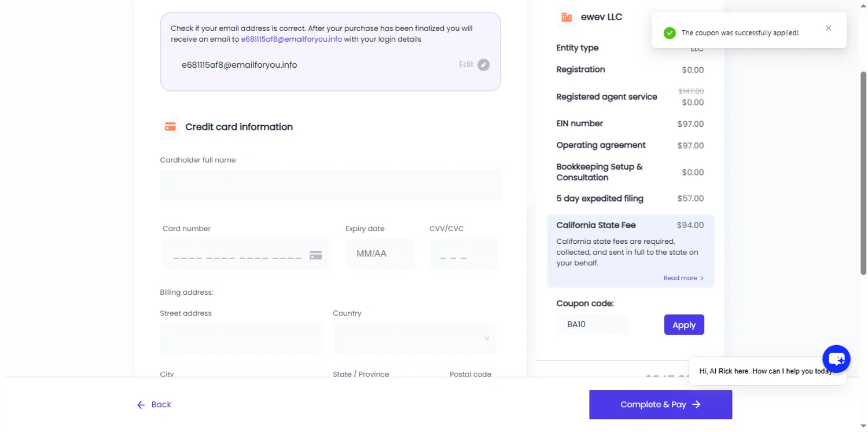This screenshot has height=432, width=868.
Task: Click the email link e681115af8@emailforyou.info in notice
Action: (292, 39)
